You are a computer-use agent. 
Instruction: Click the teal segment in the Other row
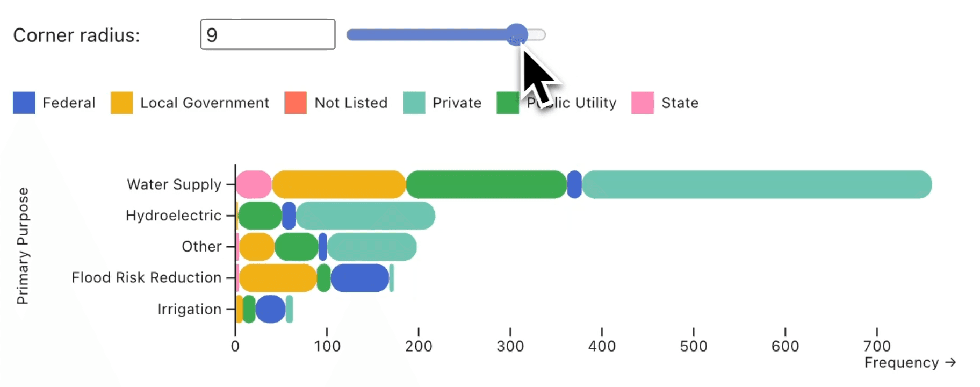coord(372,247)
